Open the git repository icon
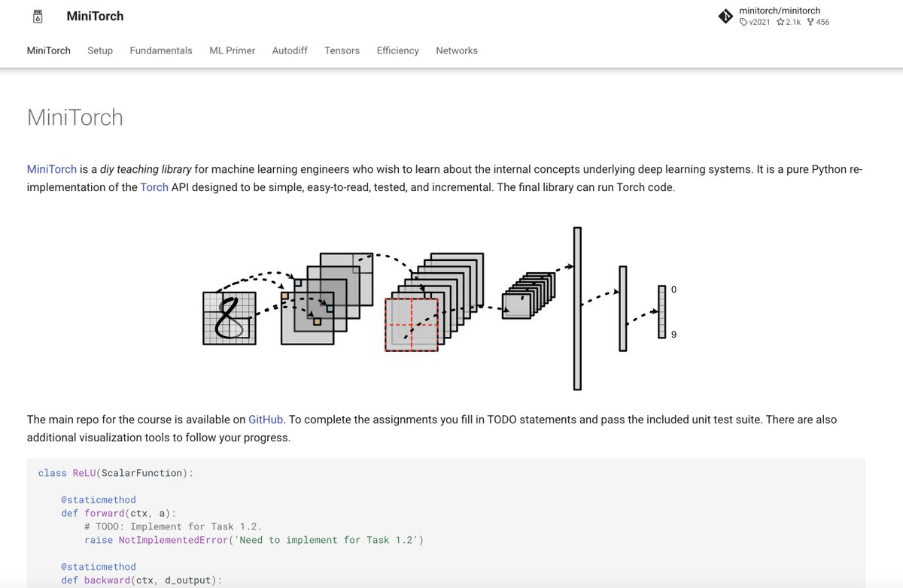 tap(725, 16)
